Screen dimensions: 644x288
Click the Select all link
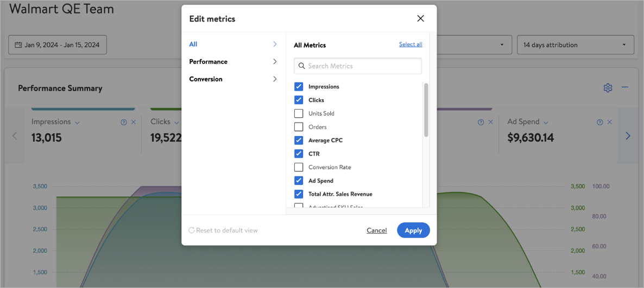(x=411, y=44)
